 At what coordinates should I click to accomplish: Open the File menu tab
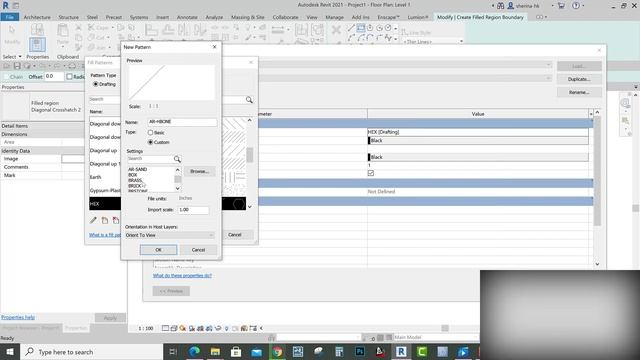point(10,17)
